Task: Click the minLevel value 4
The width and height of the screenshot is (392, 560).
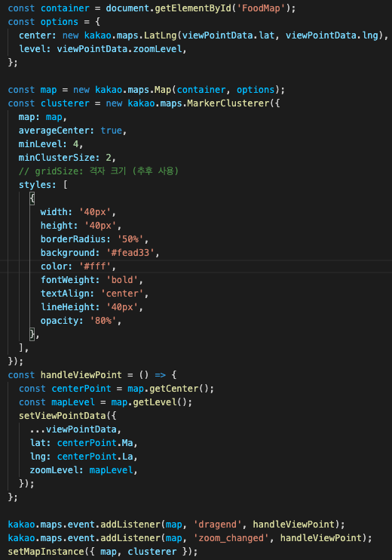Action: [75, 144]
